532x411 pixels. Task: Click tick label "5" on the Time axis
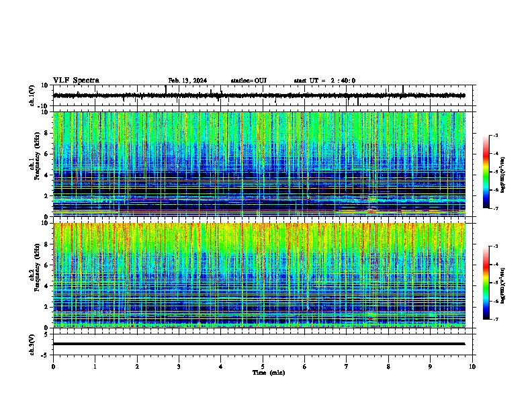click(263, 367)
